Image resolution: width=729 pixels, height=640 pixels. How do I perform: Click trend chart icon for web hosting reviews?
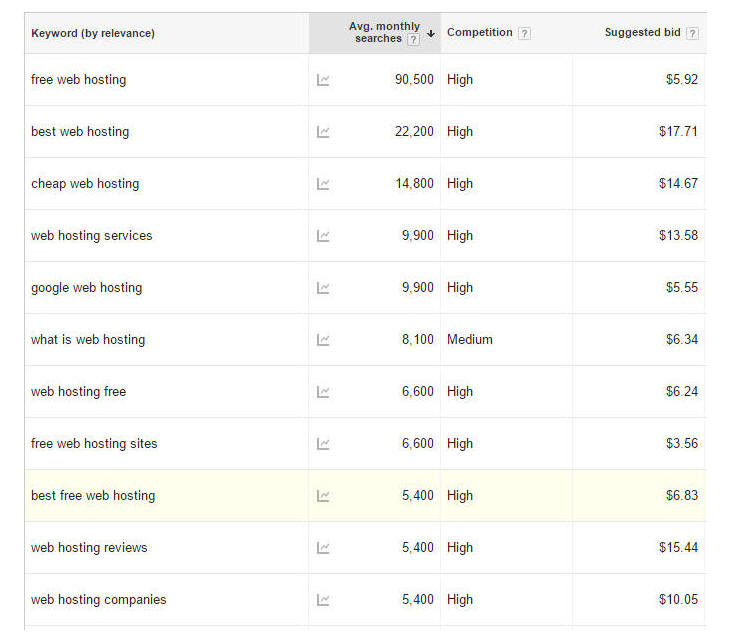click(x=323, y=548)
